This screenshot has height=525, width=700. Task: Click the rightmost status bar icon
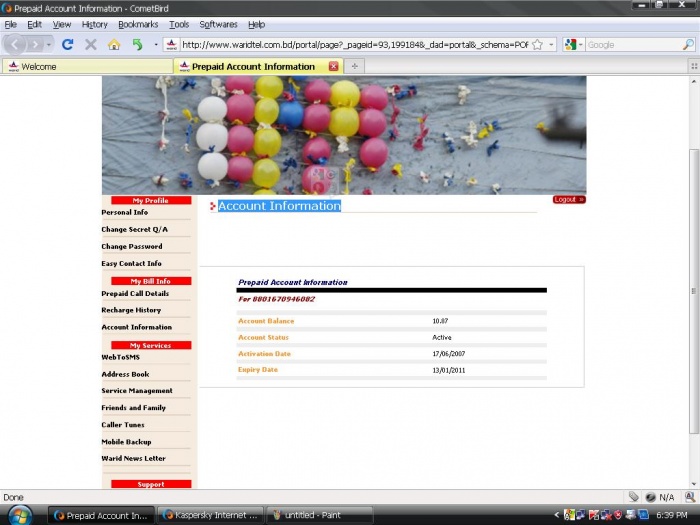point(690,496)
